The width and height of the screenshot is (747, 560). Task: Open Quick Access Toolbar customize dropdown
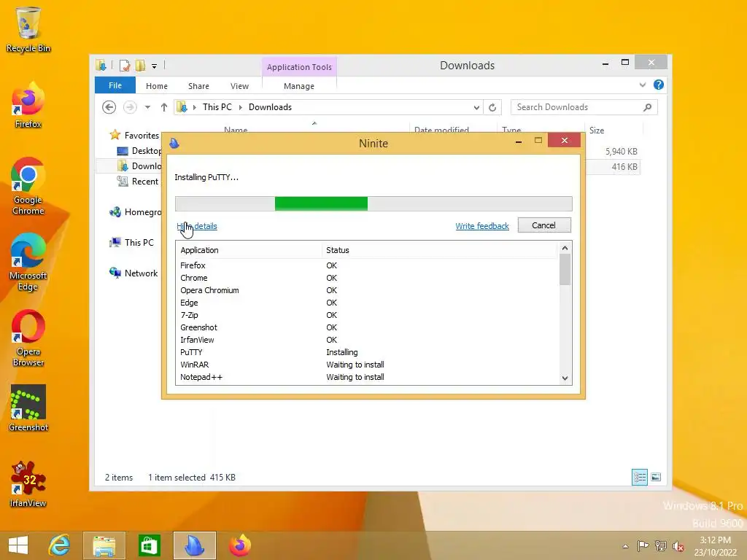tap(155, 66)
